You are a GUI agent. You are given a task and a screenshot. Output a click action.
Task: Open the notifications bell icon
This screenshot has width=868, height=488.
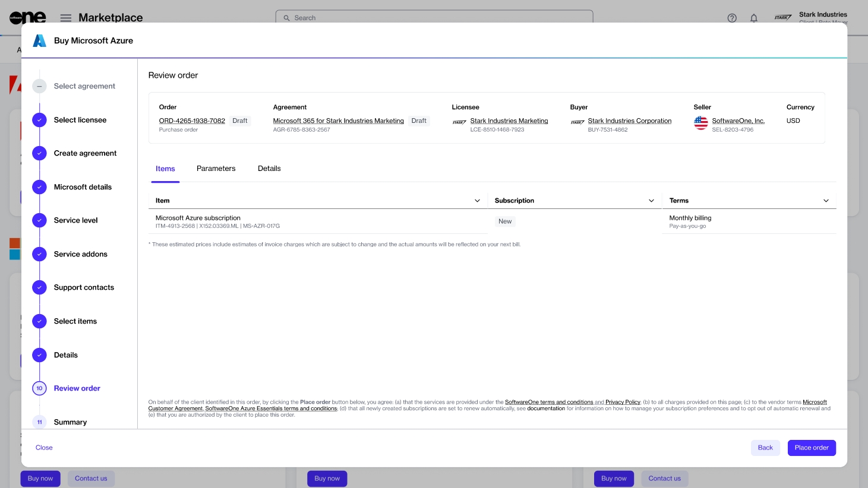753,18
